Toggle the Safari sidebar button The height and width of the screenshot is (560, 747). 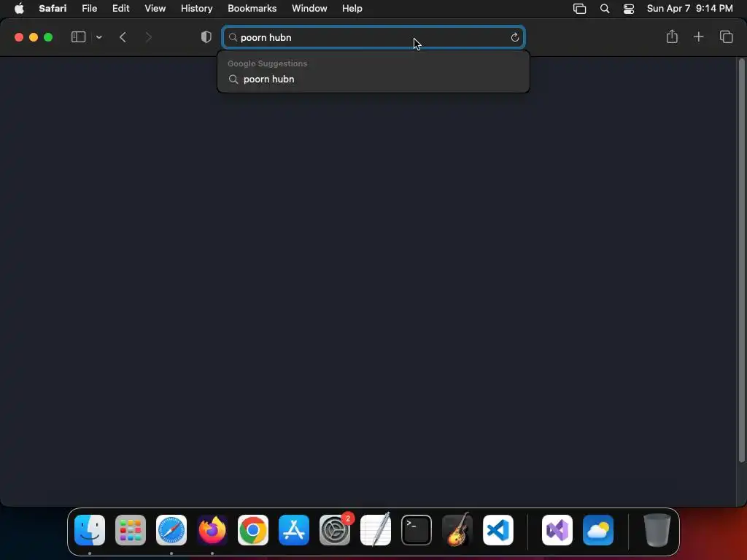tap(78, 37)
